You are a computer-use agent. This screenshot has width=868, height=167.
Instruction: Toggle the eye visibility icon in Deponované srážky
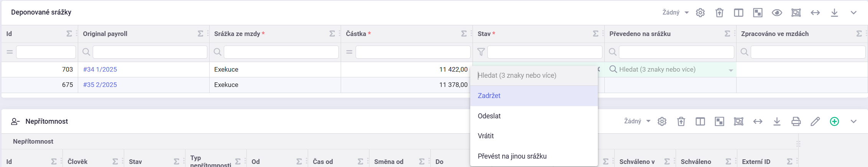pyautogui.click(x=777, y=13)
